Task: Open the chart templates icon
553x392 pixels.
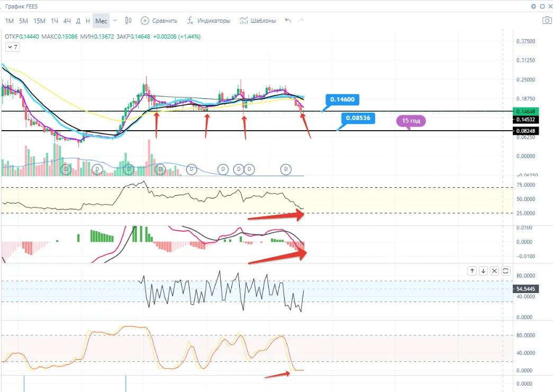Action: (243, 21)
